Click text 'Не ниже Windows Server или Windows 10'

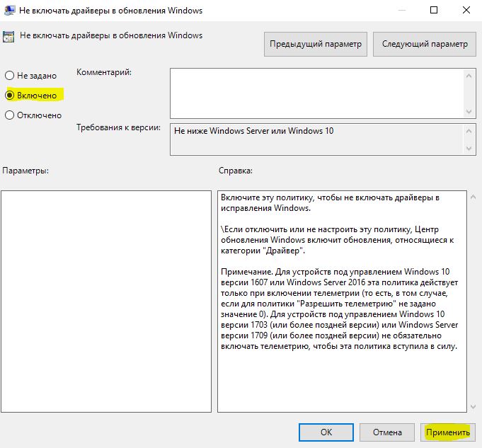tap(253, 131)
